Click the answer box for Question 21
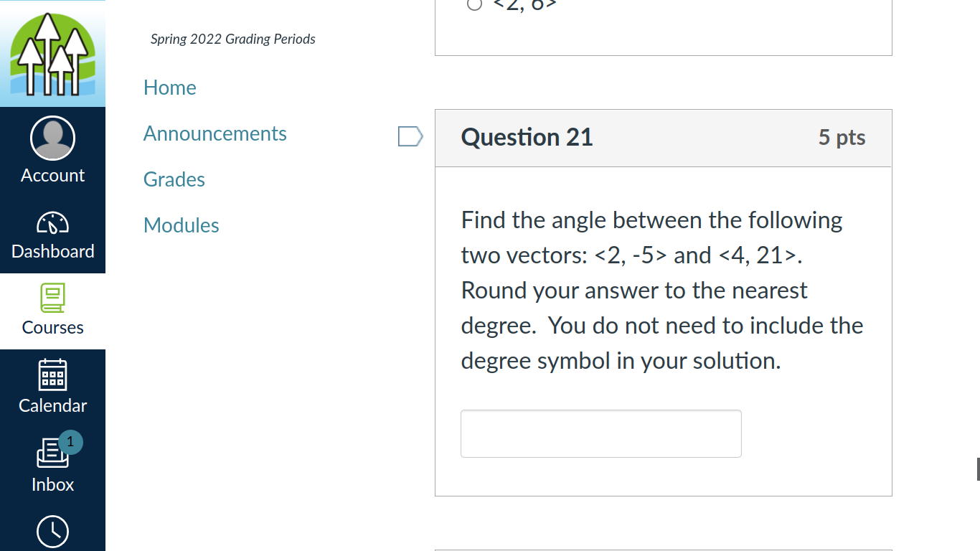Screen dimensions: 980x551 (600, 433)
